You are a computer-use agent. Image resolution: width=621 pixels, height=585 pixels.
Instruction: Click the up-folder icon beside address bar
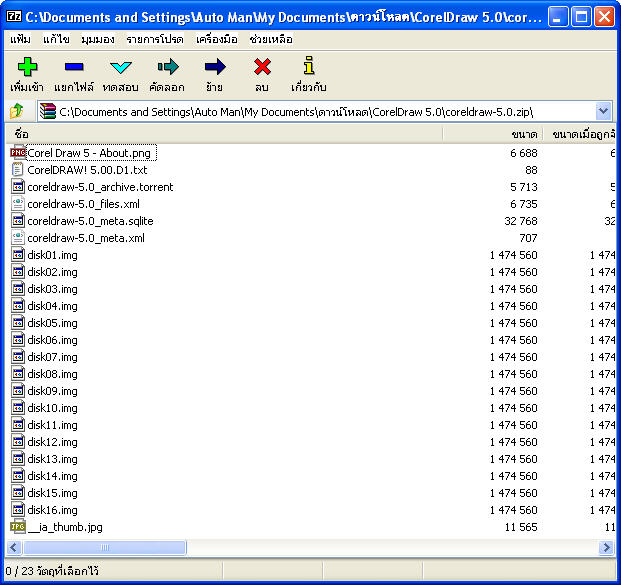click(x=17, y=111)
